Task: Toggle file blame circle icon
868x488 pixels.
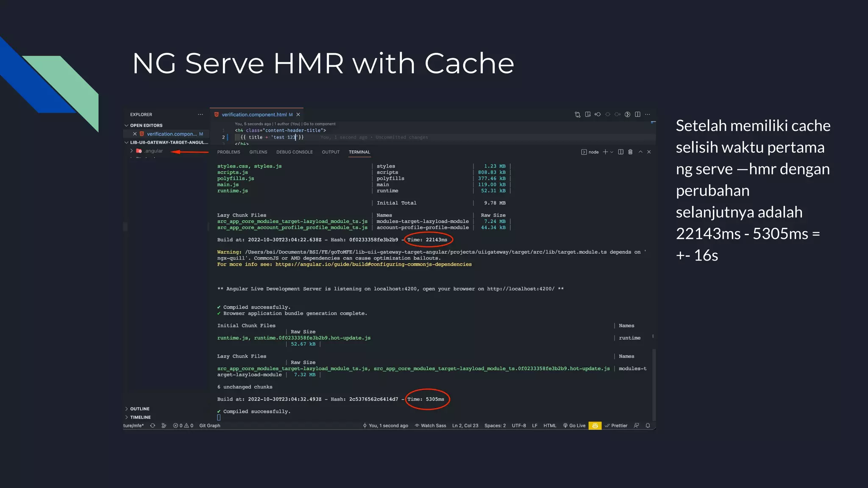Action: pyautogui.click(x=628, y=114)
